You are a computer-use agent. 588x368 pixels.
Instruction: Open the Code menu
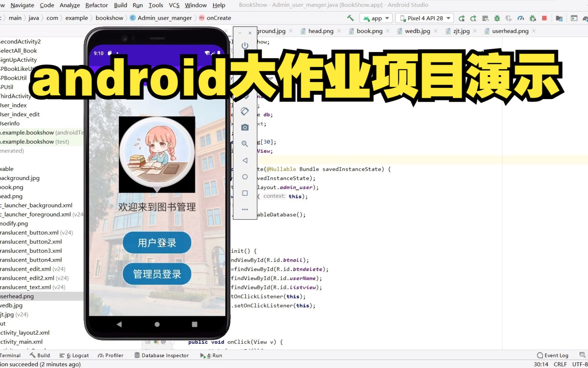[x=47, y=5]
